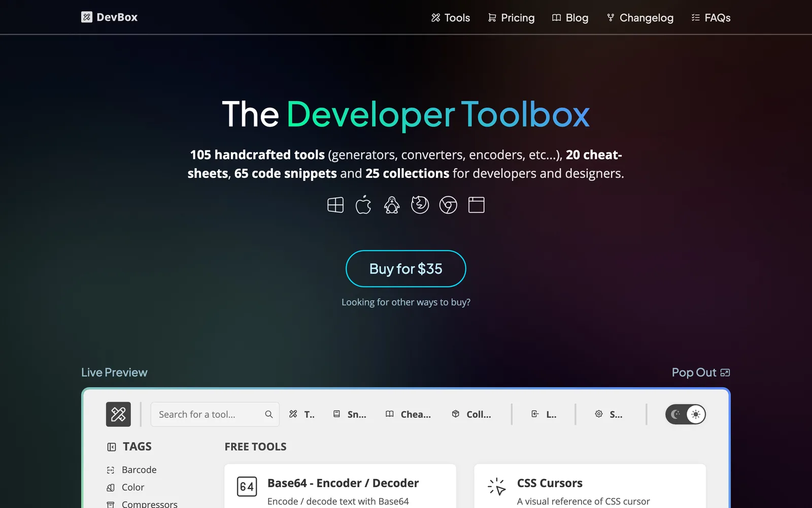View the Changelog
The image size is (812, 508).
(640, 18)
